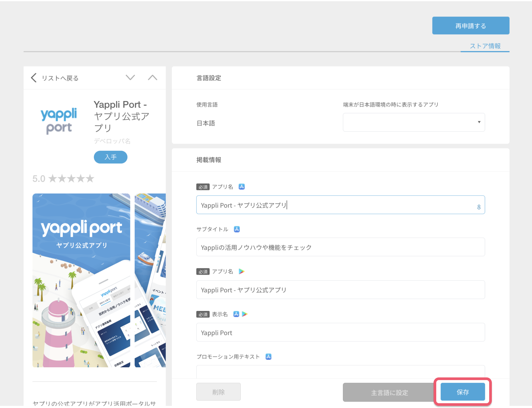This screenshot has width=532, height=408.
Task: Open first lighthouse screenshot thumbnail
Action: 81,280
